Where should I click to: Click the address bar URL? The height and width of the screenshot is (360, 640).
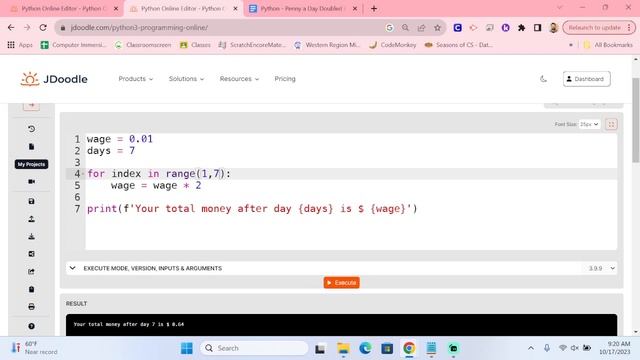(x=139, y=28)
